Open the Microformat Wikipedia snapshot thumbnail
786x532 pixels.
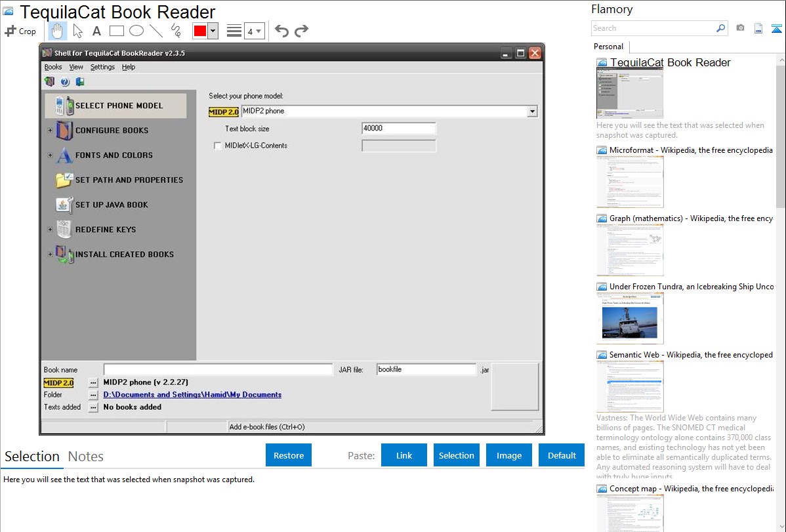click(630, 182)
